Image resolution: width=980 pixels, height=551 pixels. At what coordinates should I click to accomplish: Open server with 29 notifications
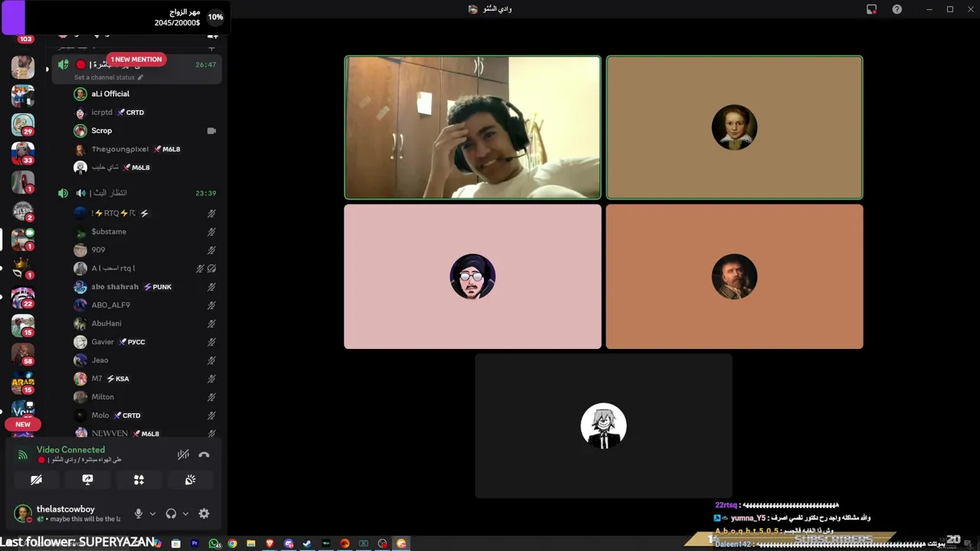click(x=23, y=124)
